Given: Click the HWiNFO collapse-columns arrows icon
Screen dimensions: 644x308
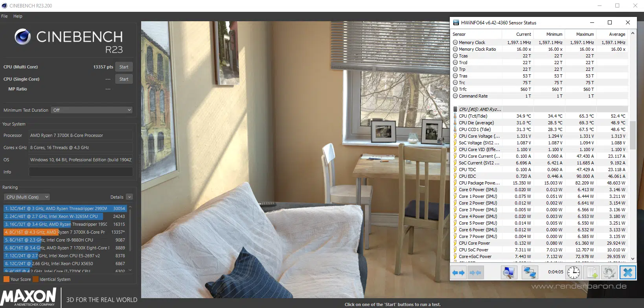Looking at the screenshot, I should click(475, 273).
